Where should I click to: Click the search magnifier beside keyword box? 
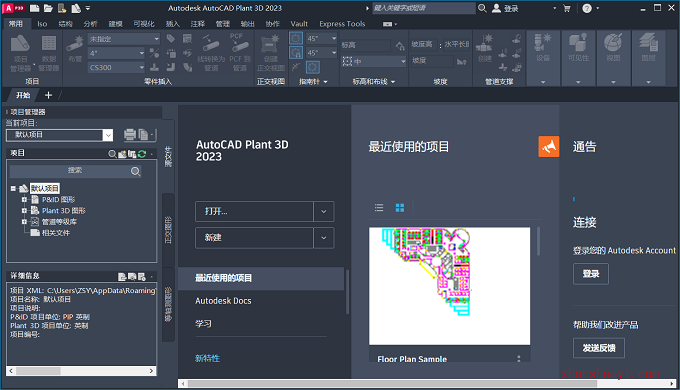(482, 8)
